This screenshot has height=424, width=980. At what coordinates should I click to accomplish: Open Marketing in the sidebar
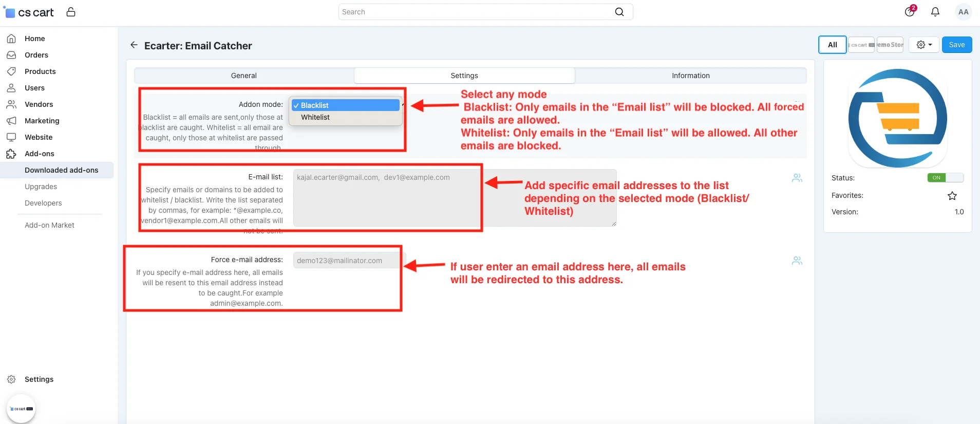(42, 121)
